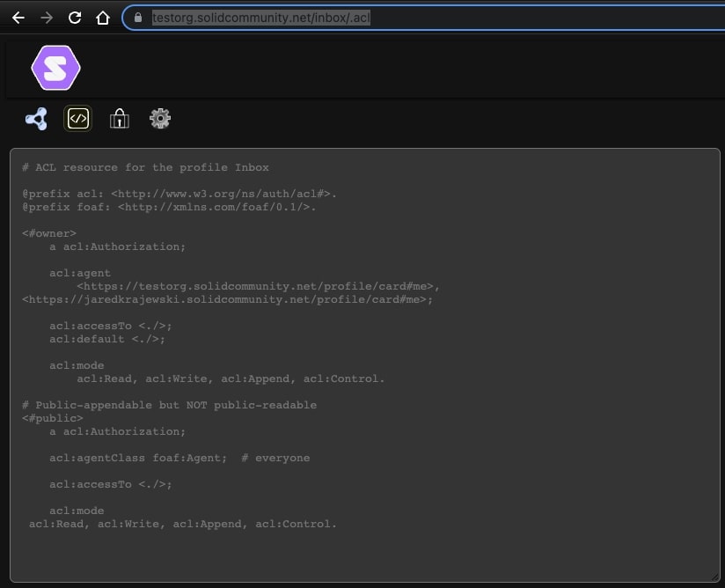The image size is (725, 588).
Task: Click the '@prefix acl:' line
Action: 179,194
